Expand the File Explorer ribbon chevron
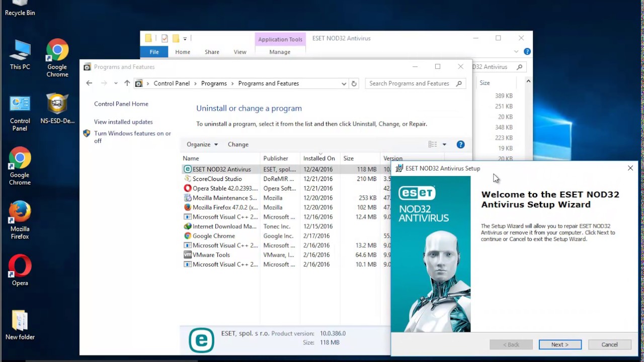 pyautogui.click(x=516, y=52)
